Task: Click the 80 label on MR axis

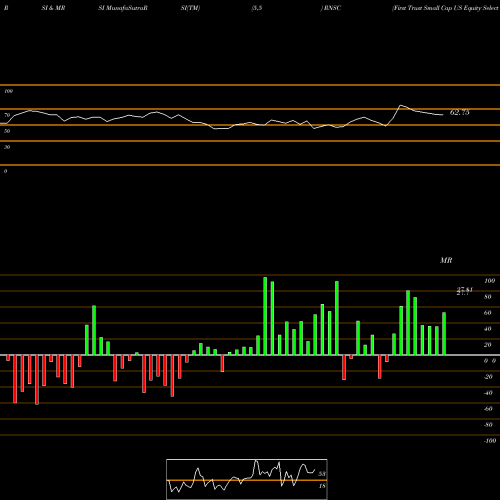Action: click(488, 297)
